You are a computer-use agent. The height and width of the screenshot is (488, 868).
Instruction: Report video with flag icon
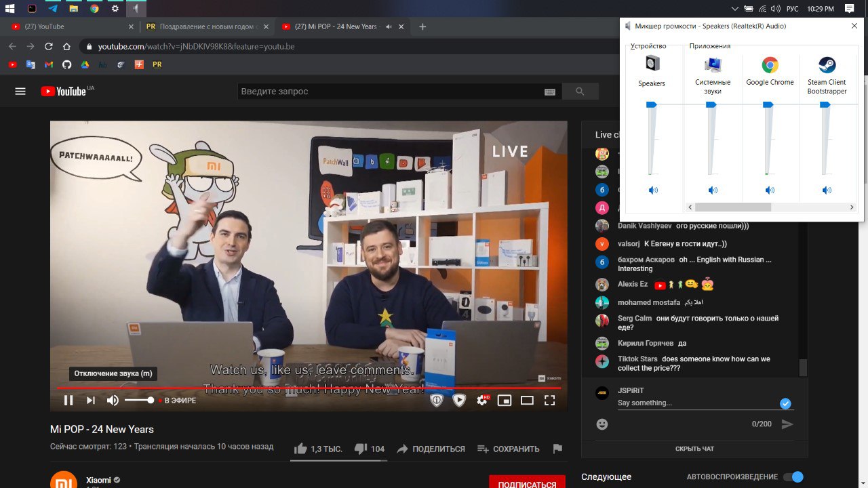(x=557, y=449)
